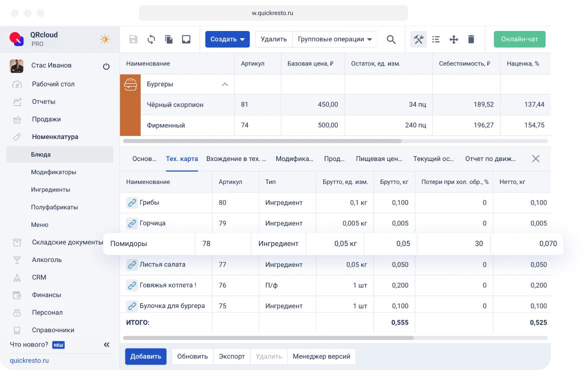Click the list view icon
This screenshot has width=588, height=370.
coord(436,39)
